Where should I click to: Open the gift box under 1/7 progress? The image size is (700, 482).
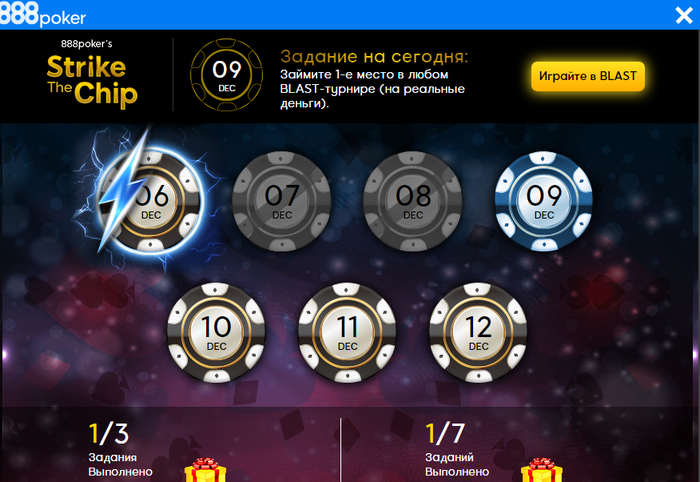click(x=542, y=470)
